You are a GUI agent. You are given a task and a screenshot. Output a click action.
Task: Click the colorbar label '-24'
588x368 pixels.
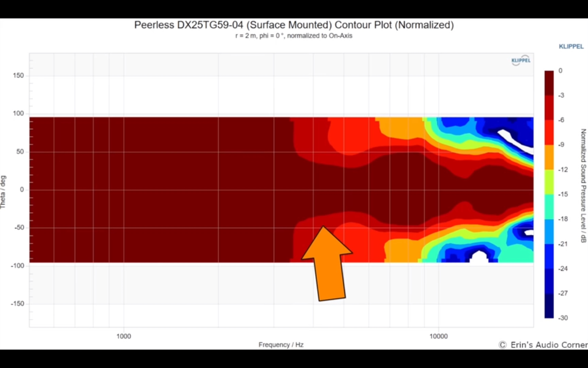(x=563, y=269)
